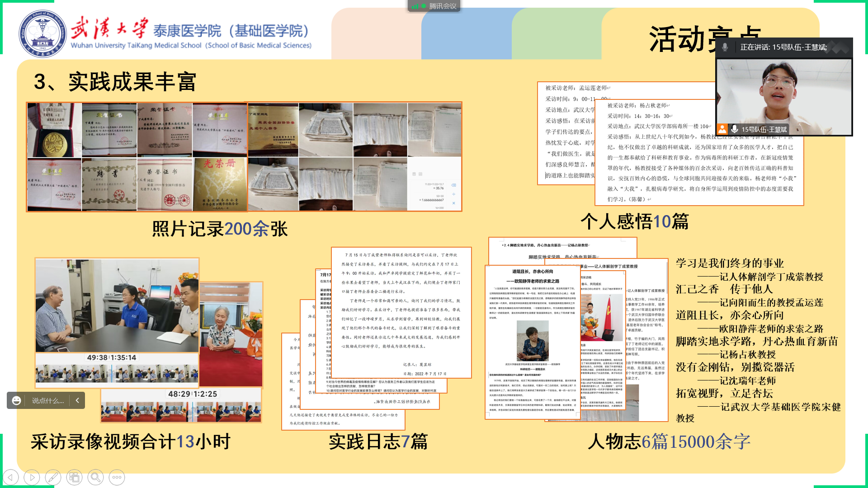Click the interview video screenshot with elderly man
This screenshot has height=488, width=868.
117,306
